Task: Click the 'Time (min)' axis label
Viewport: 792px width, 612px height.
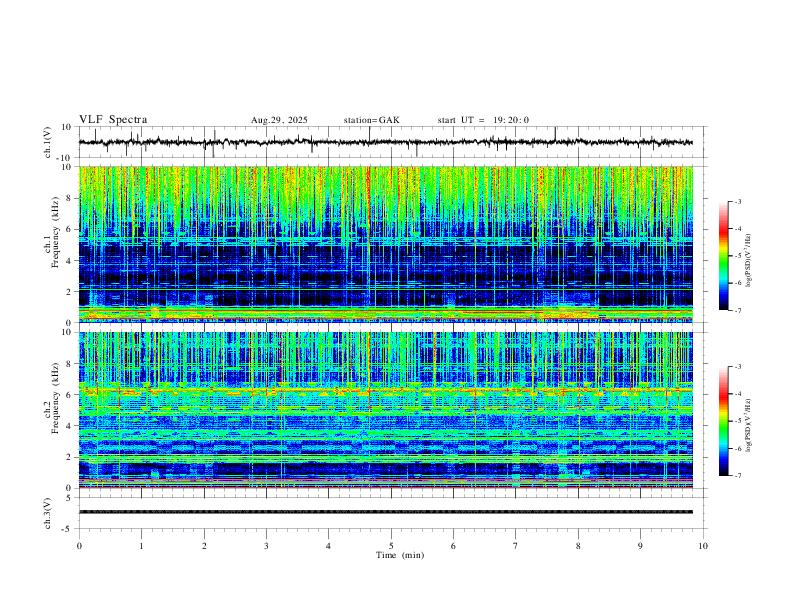Action: click(400, 555)
